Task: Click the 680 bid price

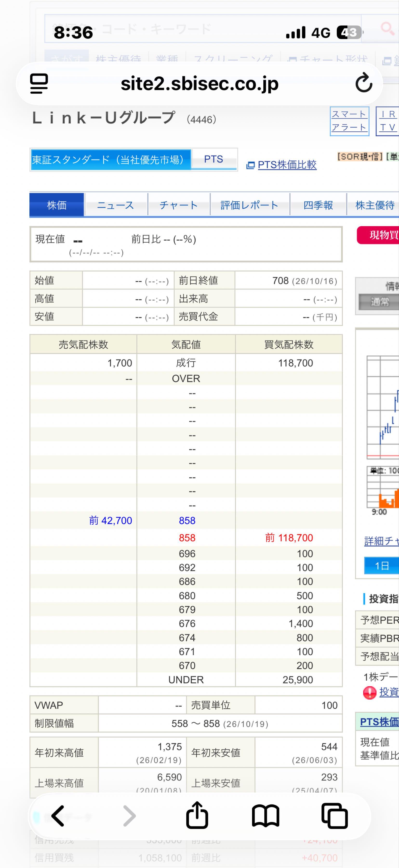Action: (187, 596)
